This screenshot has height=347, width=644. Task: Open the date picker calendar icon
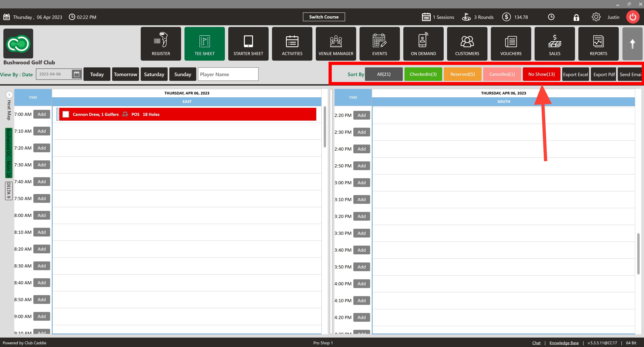tap(76, 74)
